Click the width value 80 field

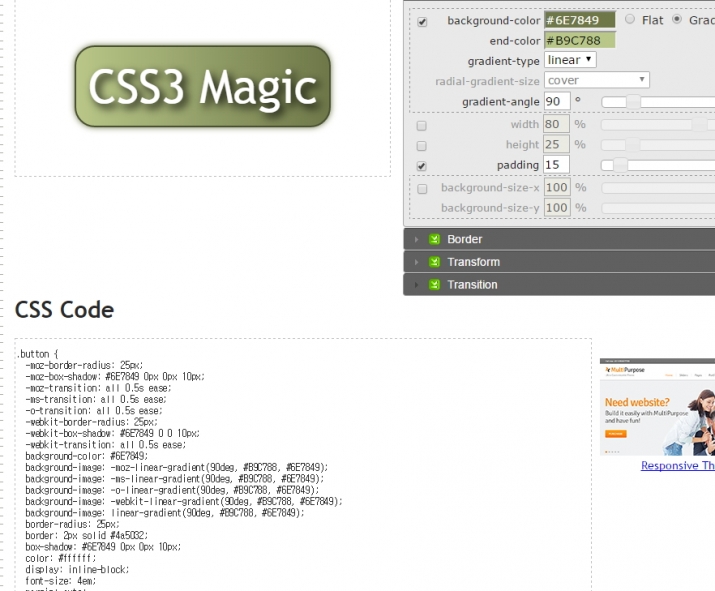(556, 124)
